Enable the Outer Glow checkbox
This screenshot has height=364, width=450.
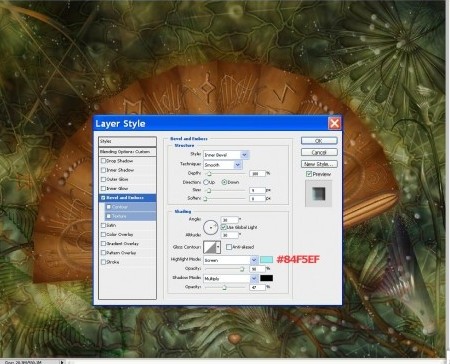point(103,179)
